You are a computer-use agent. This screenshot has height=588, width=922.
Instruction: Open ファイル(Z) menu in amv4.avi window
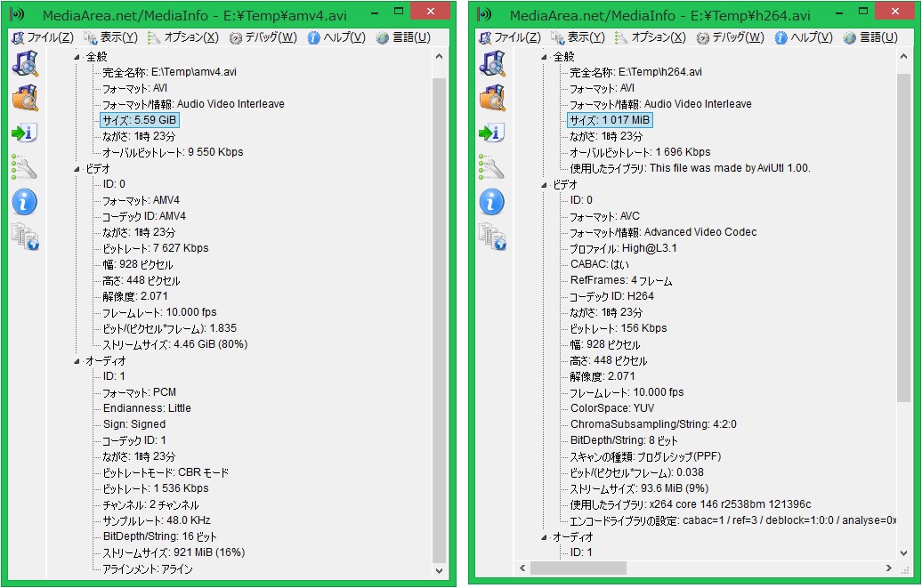pos(43,37)
